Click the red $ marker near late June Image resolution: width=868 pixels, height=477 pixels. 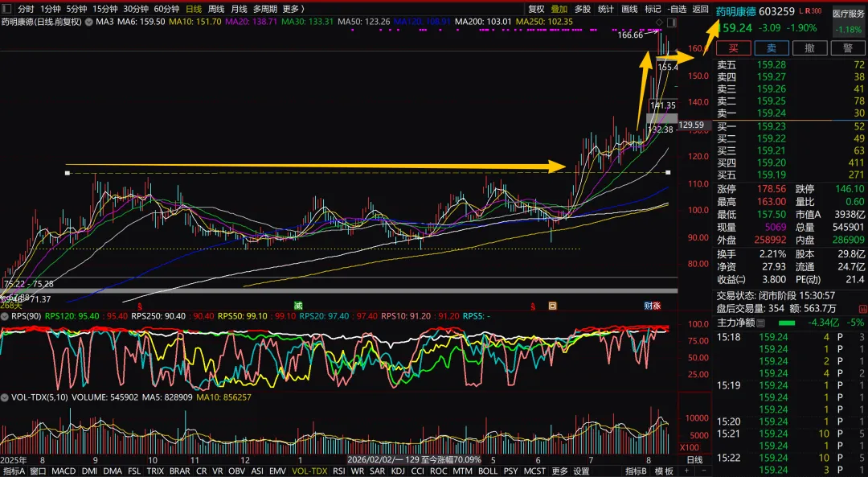(x=533, y=306)
